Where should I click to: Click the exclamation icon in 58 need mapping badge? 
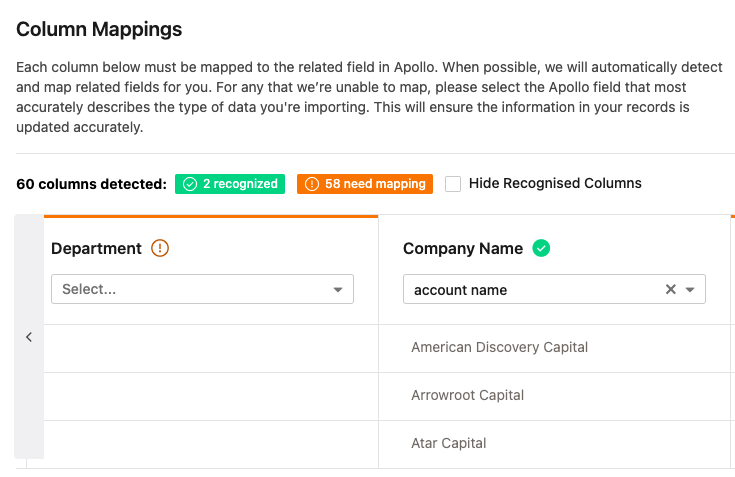click(312, 184)
